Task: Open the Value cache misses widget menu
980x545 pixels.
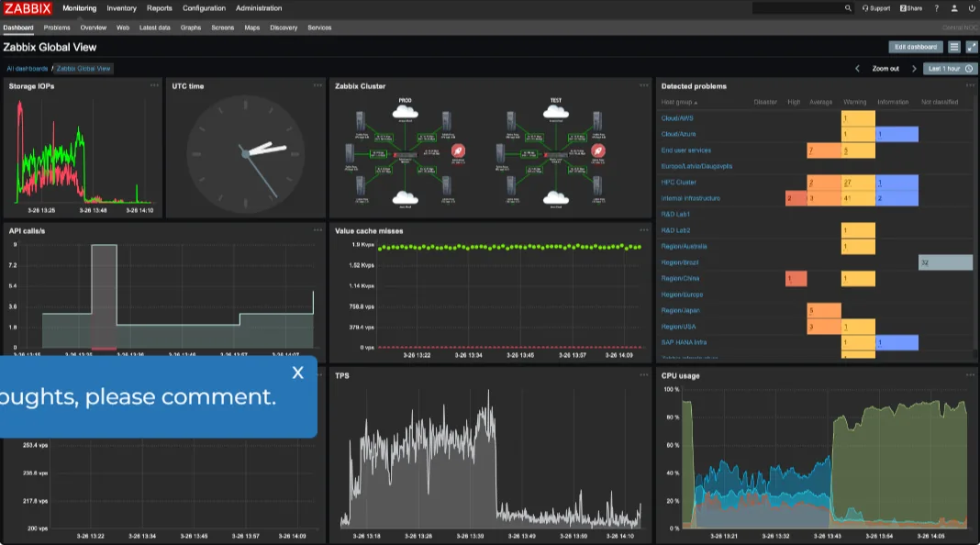Action: [x=644, y=230]
